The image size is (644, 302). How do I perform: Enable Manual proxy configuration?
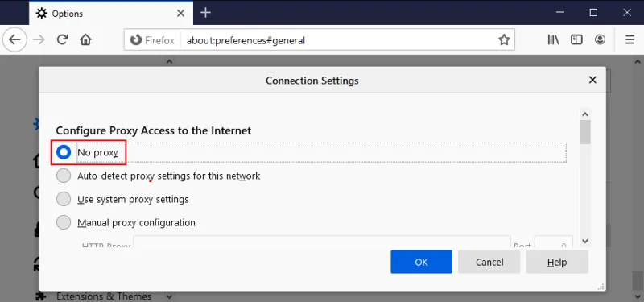pos(64,223)
